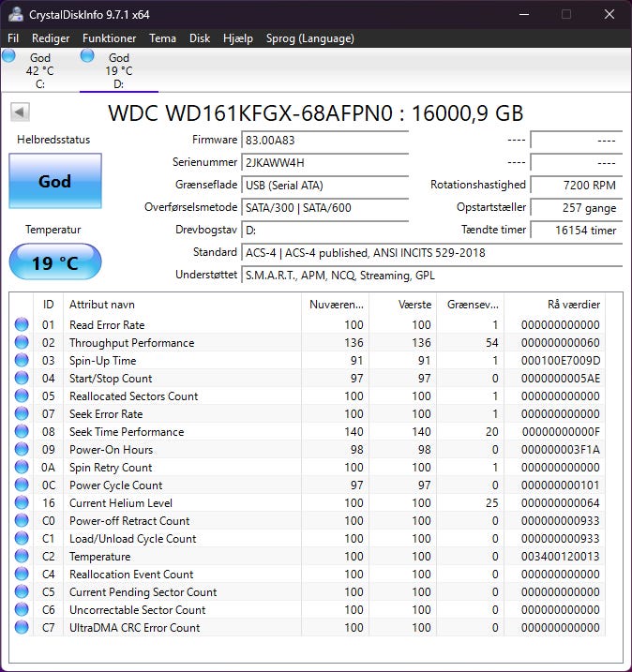Screen dimensions: 632x672
Task: Click the CrystalDiskInfo app icon in title bar
Action: click(x=16, y=14)
